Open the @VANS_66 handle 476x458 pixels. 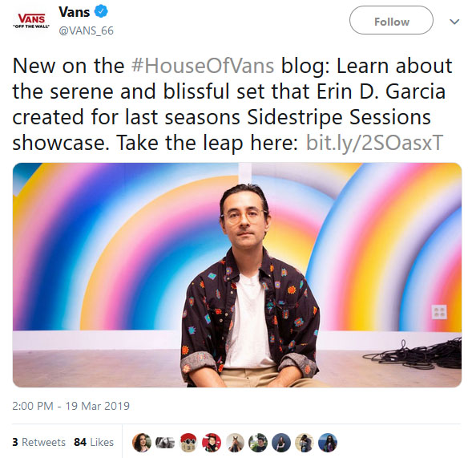86,30
